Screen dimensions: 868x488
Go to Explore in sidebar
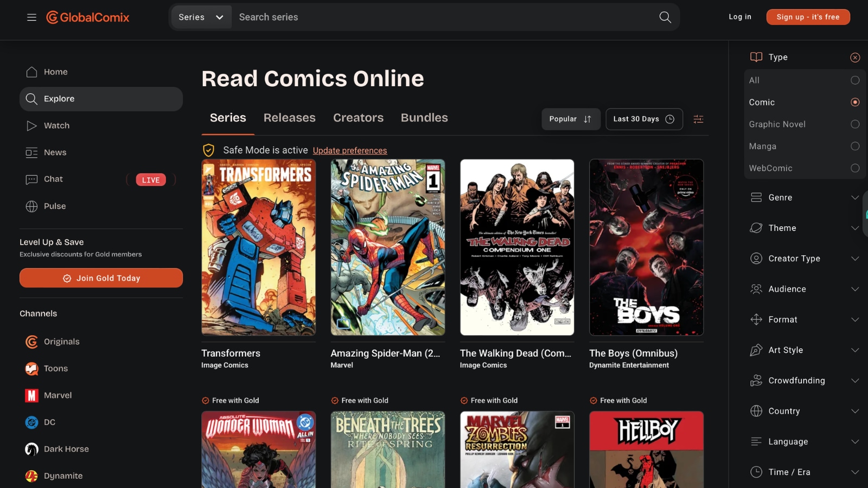(x=101, y=99)
